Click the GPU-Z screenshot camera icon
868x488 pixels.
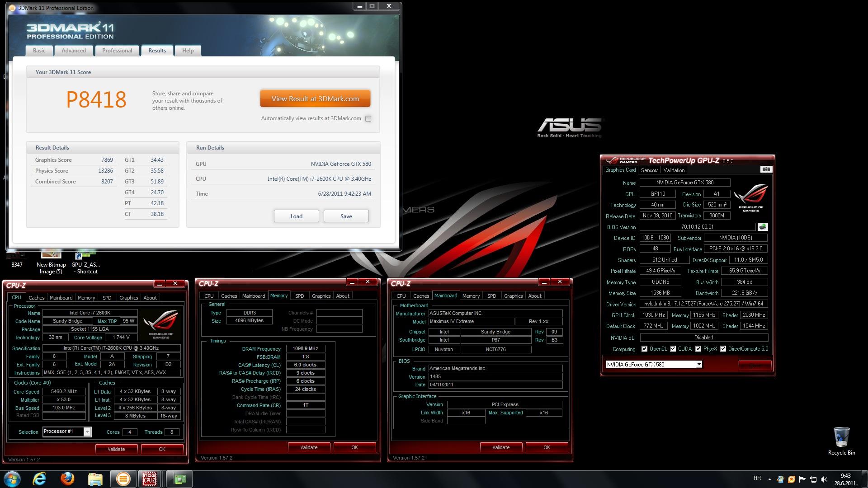pyautogui.click(x=766, y=169)
